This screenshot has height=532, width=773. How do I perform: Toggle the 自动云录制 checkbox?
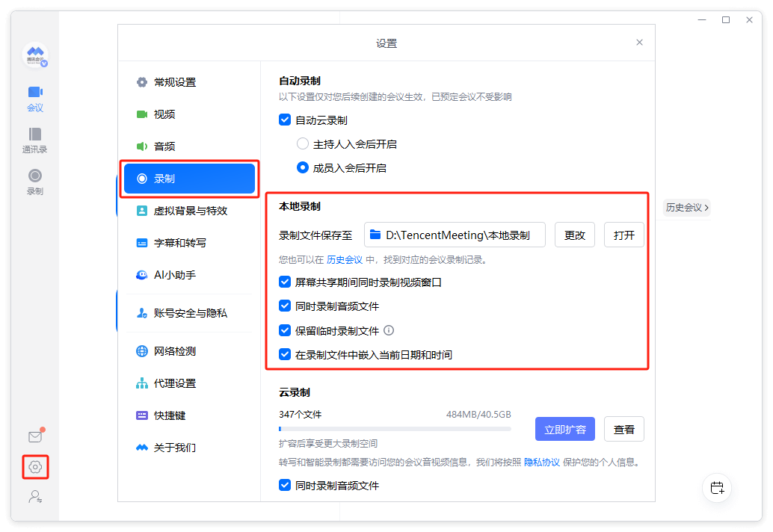284,120
